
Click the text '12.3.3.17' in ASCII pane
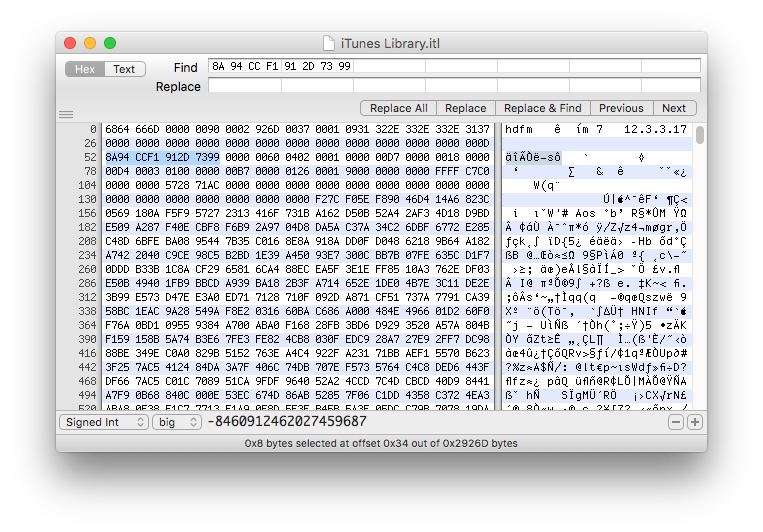click(x=655, y=129)
